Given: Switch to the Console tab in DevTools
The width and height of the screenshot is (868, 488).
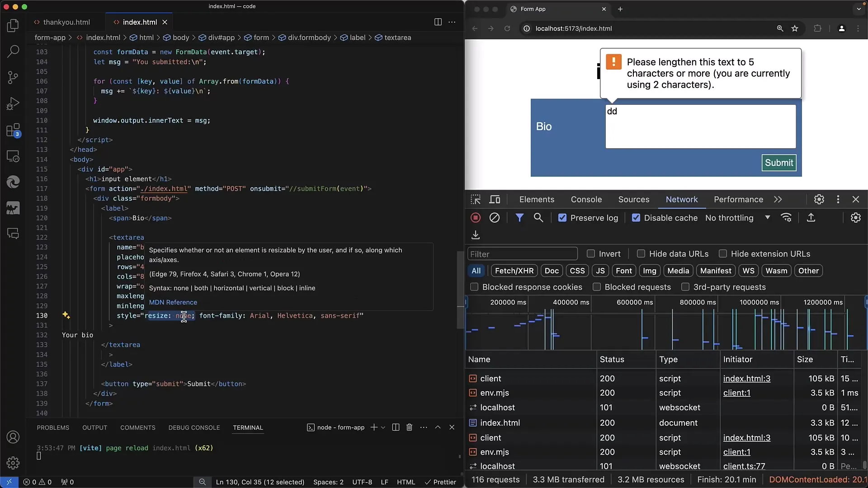Looking at the screenshot, I should pos(586,199).
